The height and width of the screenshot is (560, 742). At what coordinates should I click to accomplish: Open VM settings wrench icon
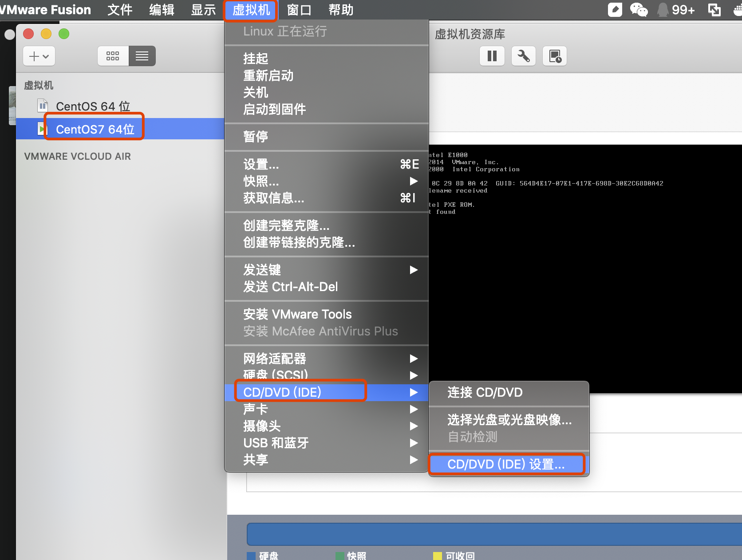coord(524,56)
